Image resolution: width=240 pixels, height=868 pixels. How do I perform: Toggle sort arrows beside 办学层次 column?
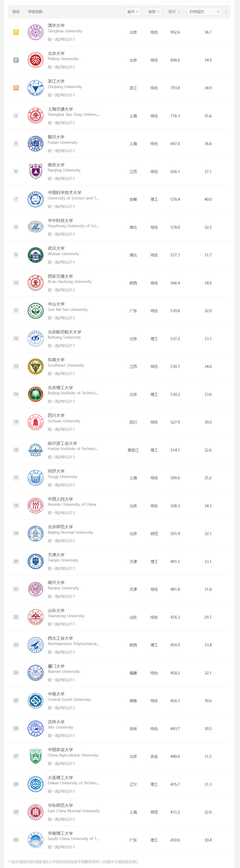pyautogui.click(x=226, y=12)
